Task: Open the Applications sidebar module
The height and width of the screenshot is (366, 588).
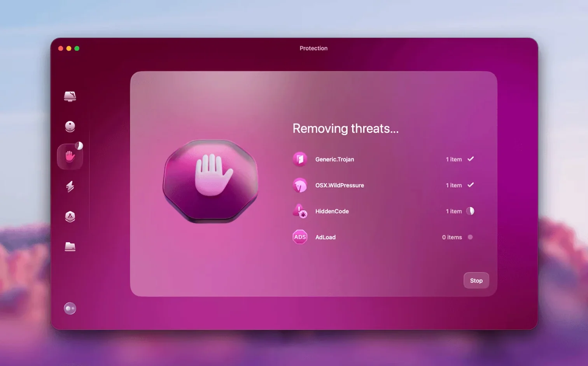Action: coord(70,216)
